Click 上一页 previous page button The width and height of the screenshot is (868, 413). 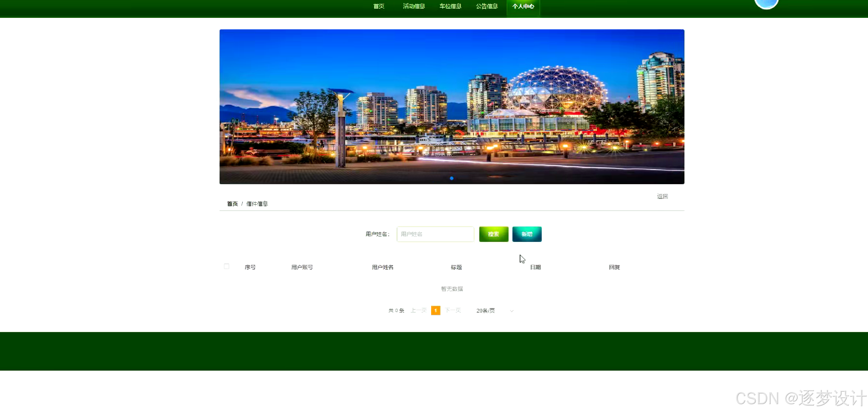418,311
